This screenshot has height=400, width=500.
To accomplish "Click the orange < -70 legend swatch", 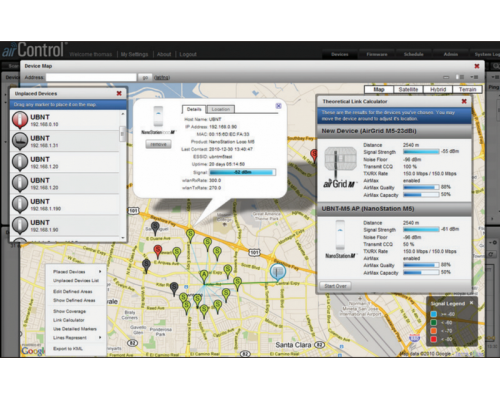I will 434,331.
